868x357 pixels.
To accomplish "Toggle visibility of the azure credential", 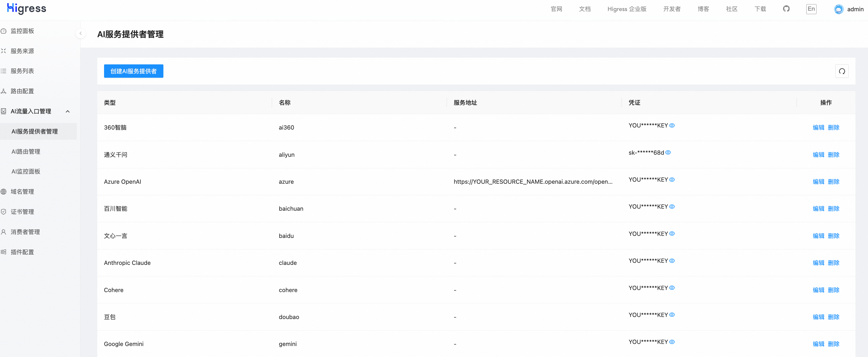I will click(x=672, y=180).
